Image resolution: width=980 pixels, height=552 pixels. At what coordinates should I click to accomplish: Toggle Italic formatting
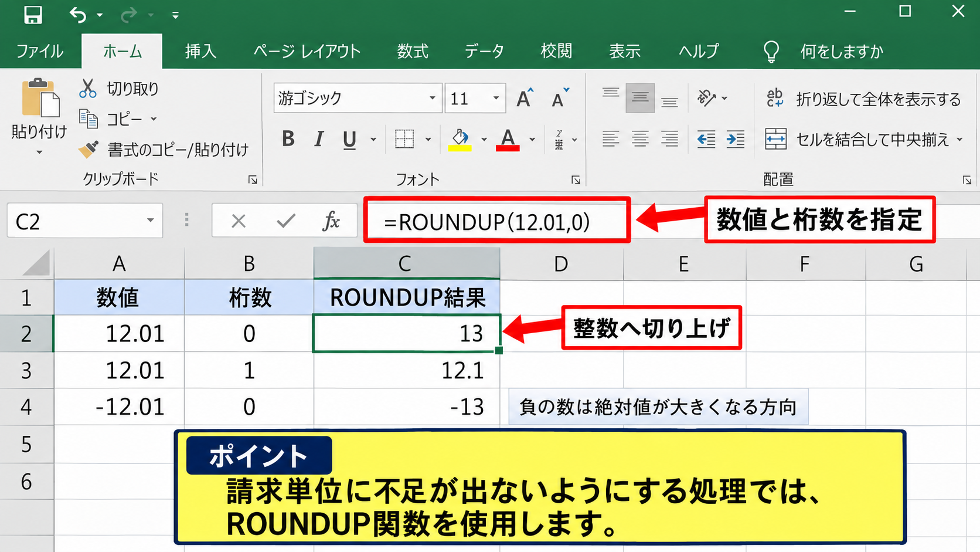pyautogui.click(x=319, y=139)
